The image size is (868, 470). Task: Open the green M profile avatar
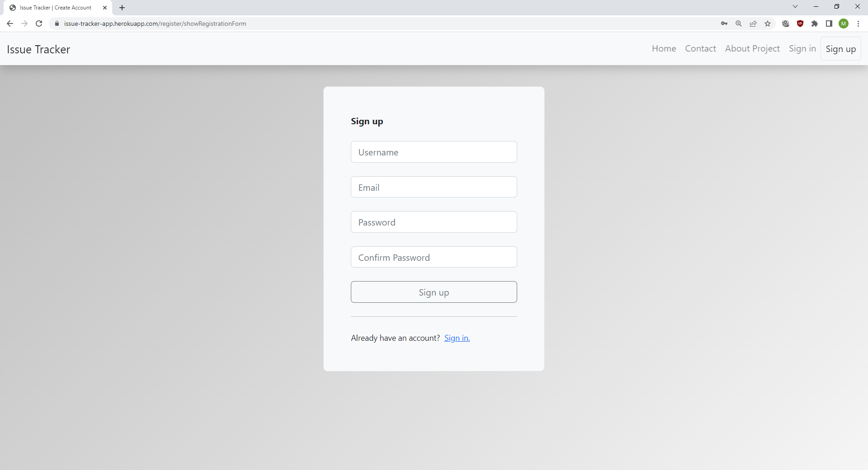(x=844, y=23)
